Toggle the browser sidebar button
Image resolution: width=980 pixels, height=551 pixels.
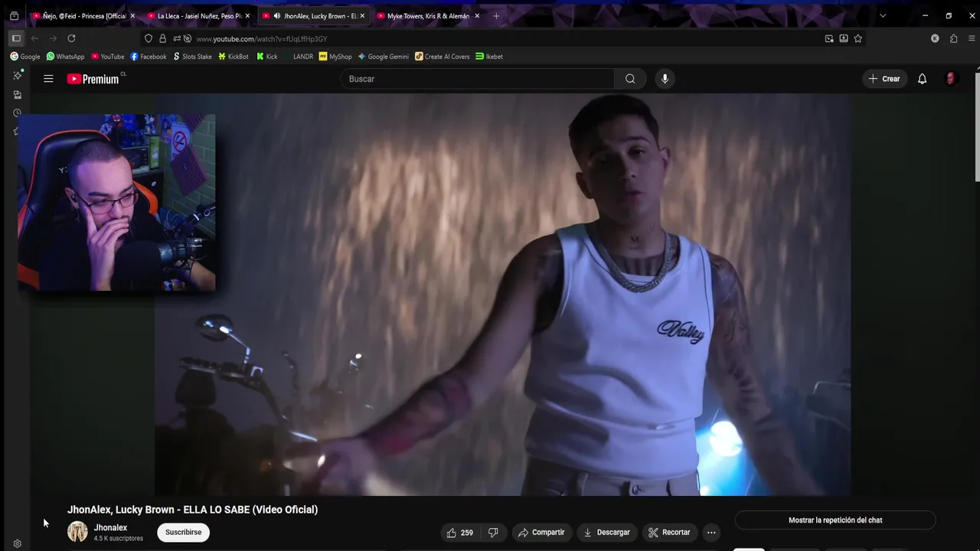coord(16,38)
